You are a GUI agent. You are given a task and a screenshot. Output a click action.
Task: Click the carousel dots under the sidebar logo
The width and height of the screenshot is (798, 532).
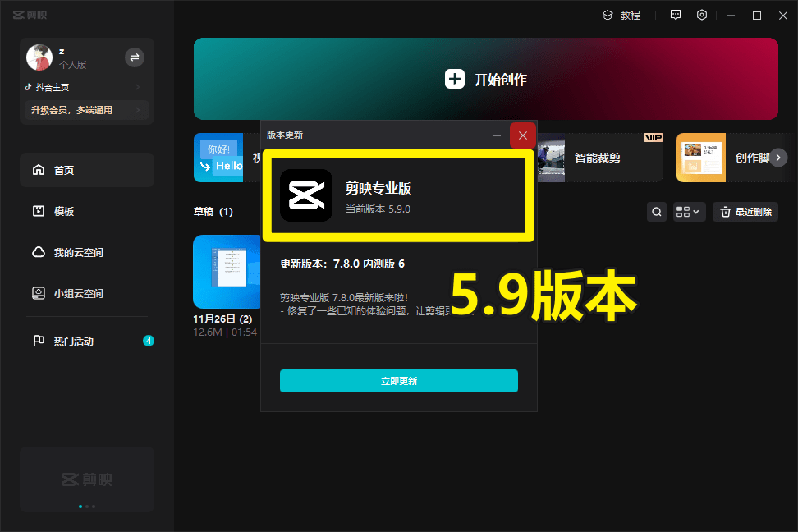pyautogui.click(x=86, y=507)
